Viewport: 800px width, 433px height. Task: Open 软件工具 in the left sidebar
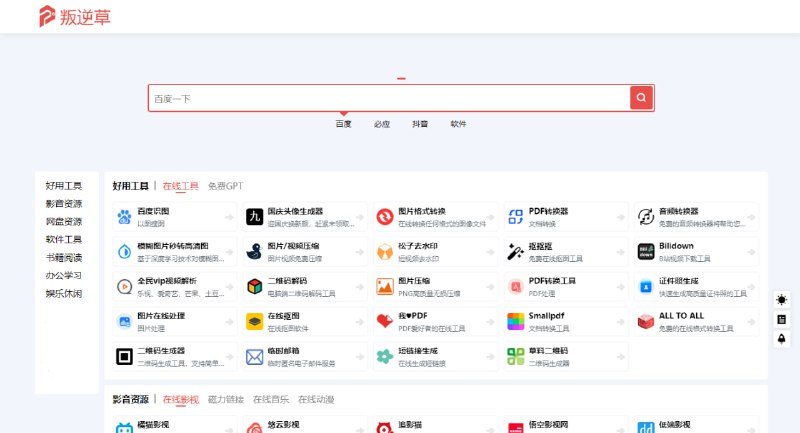(64, 239)
